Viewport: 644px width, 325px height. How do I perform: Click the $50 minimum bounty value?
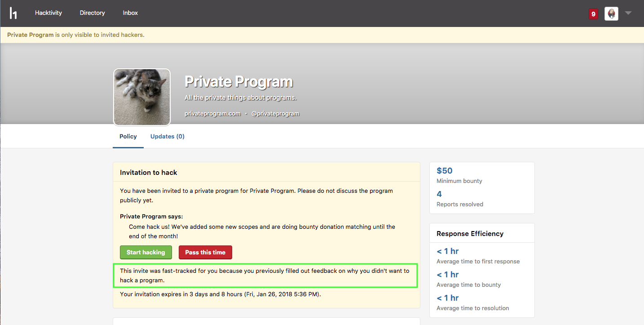[x=445, y=171]
